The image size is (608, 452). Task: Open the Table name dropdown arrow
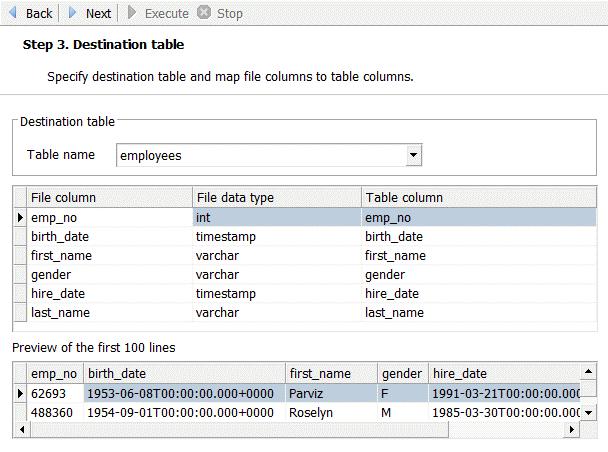coord(413,155)
